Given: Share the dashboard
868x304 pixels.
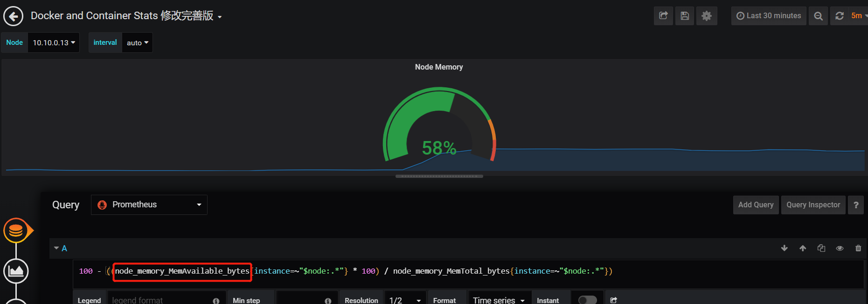Looking at the screenshot, I should [x=663, y=16].
